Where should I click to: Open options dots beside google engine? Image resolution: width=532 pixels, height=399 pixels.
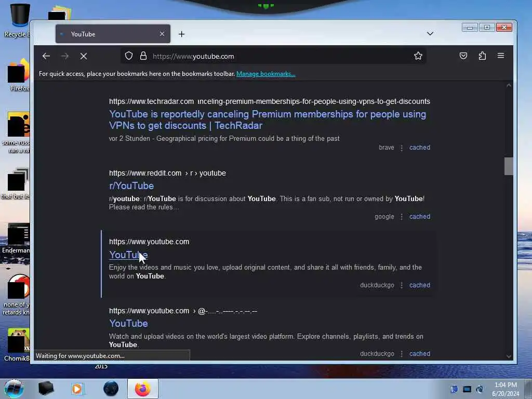(402, 217)
